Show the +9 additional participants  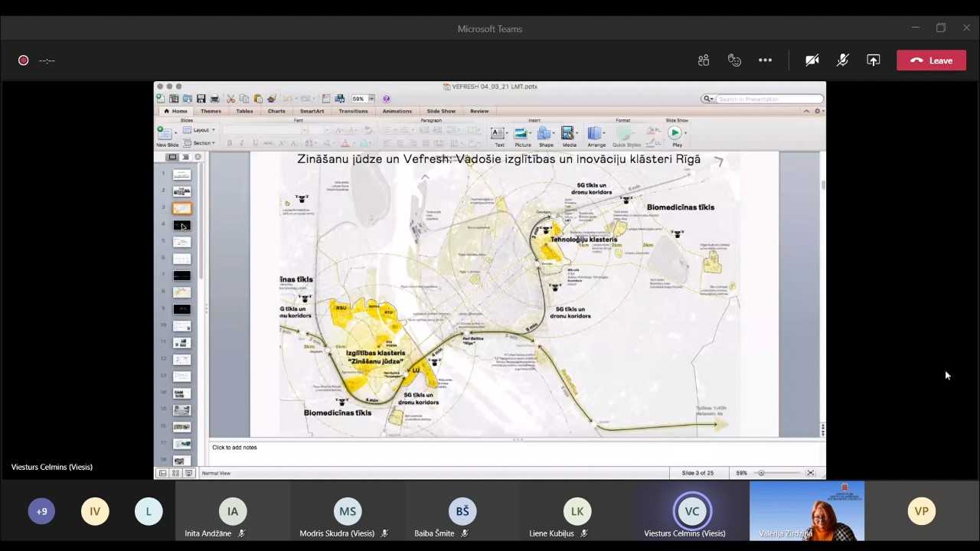(x=41, y=511)
